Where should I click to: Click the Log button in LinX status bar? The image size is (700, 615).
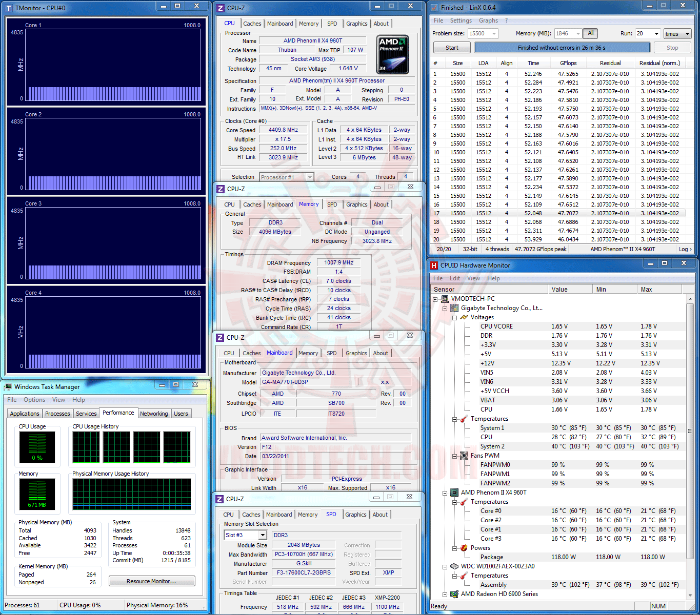point(685,249)
